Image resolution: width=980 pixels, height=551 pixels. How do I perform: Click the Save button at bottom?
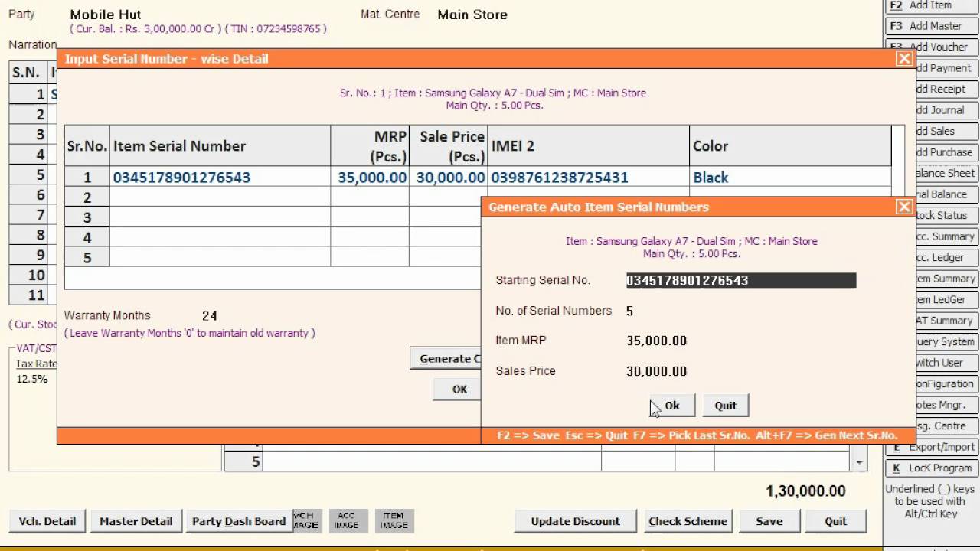769,521
